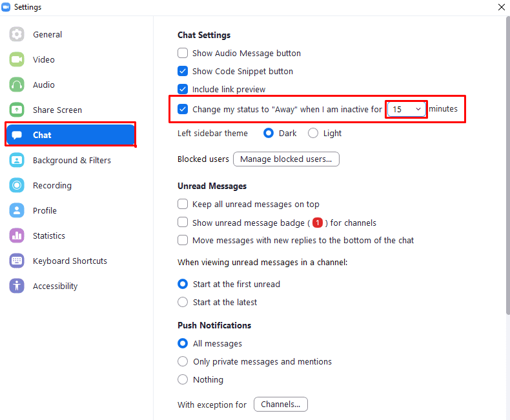
Task: Choose Start at the first unread
Action: click(x=183, y=284)
